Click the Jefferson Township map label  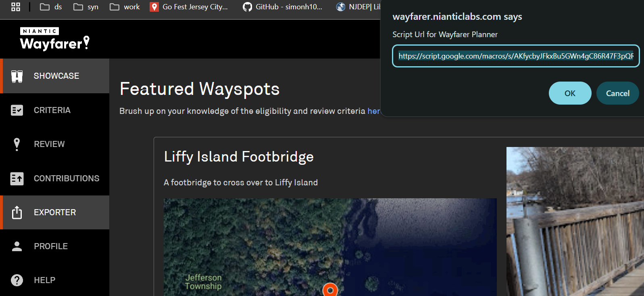coord(203,282)
